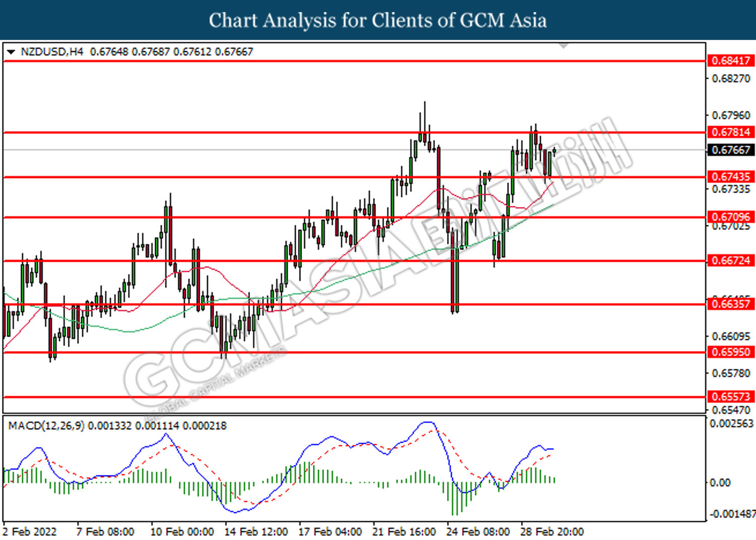Click the 0.65950 price level label
Viewport: 756px width, 540px height.
click(x=731, y=352)
